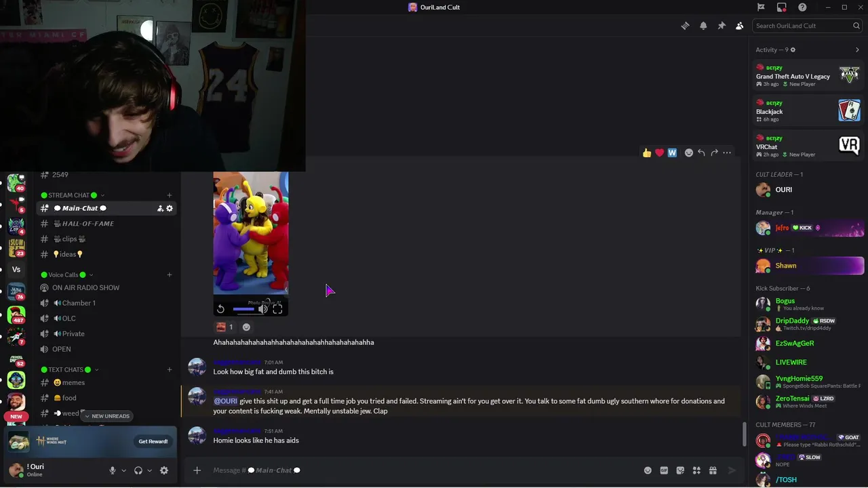Toggle the member list icon

[739, 26]
